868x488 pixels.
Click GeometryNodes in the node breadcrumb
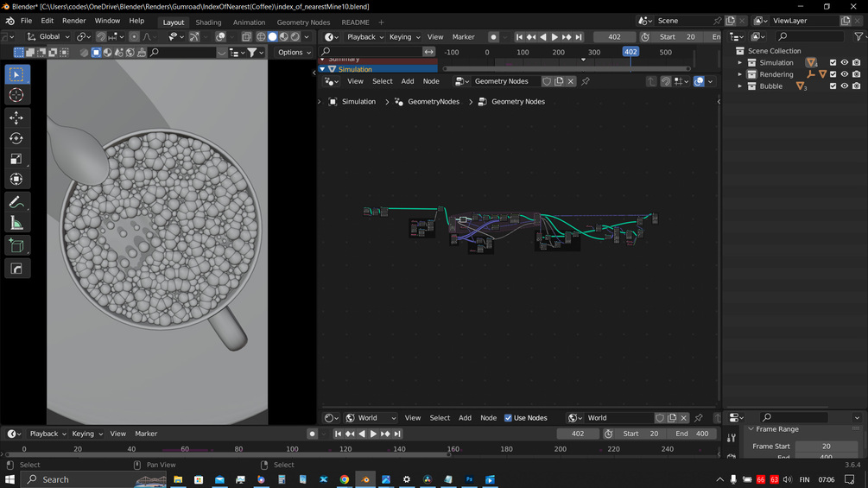[x=433, y=102]
